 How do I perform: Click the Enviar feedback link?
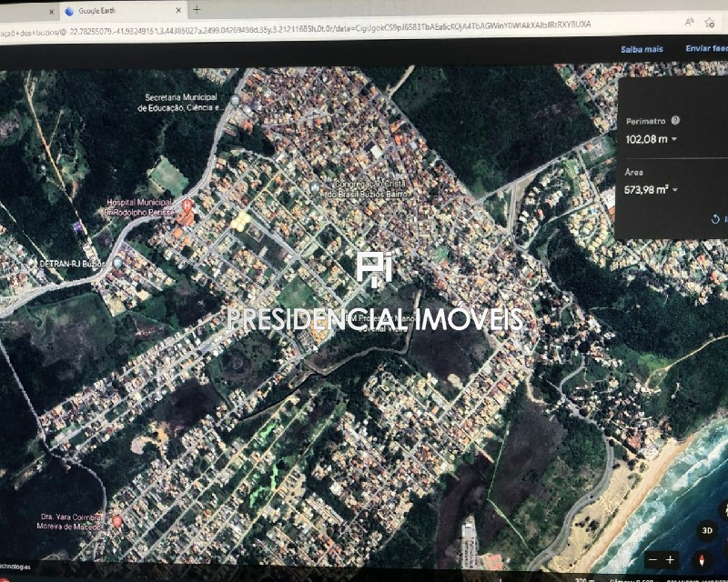point(706,49)
